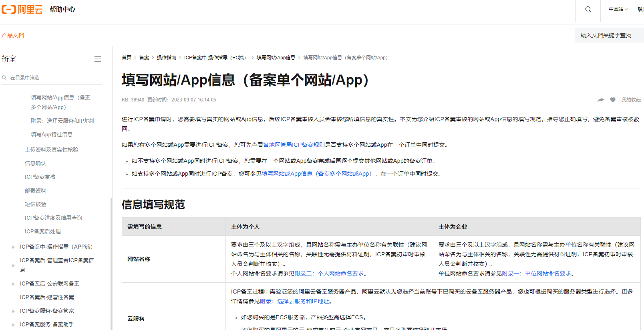Go to ICP备案中-操作指导（PC端）breadcrumb
This screenshot has height=330, width=644.
(x=216, y=58)
